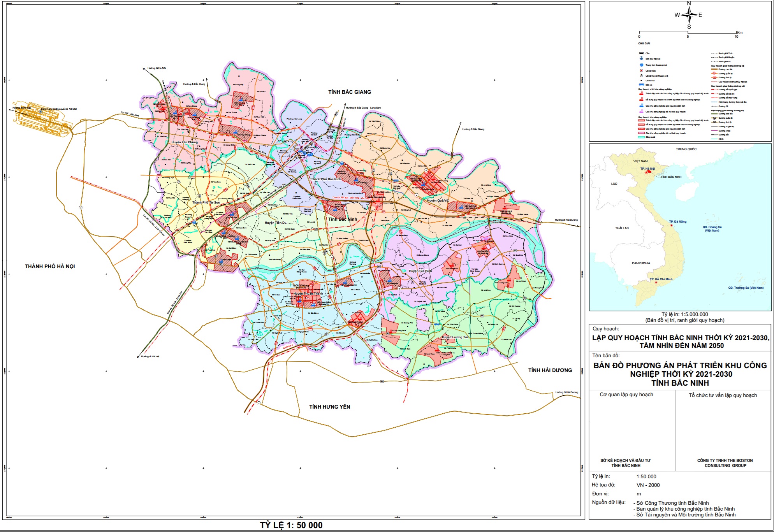Click the UBND huyện/thành phố circle icon
Screen dimensions: 774x532
pyautogui.click(x=641, y=76)
